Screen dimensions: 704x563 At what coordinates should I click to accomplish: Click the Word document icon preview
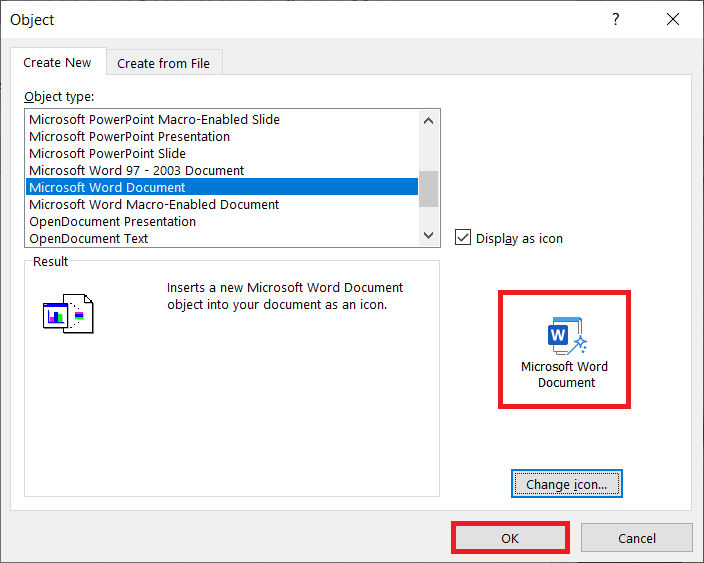click(566, 336)
